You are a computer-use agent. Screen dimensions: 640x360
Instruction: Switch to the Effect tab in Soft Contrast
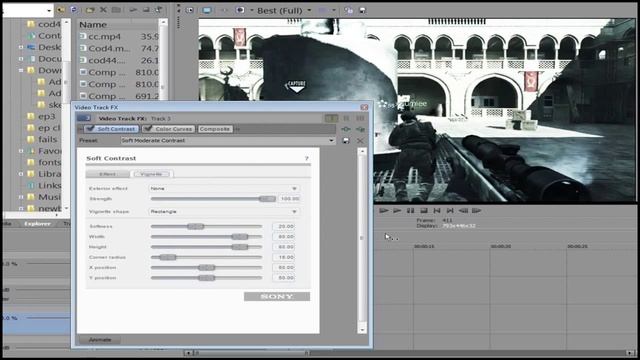click(x=108, y=174)
